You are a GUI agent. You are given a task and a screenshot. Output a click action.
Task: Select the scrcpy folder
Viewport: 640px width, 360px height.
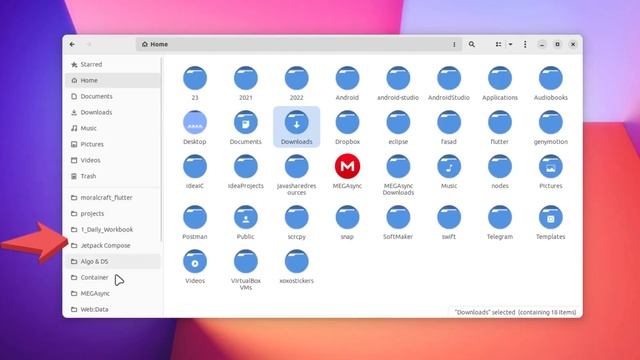click(x=296, y=222)
